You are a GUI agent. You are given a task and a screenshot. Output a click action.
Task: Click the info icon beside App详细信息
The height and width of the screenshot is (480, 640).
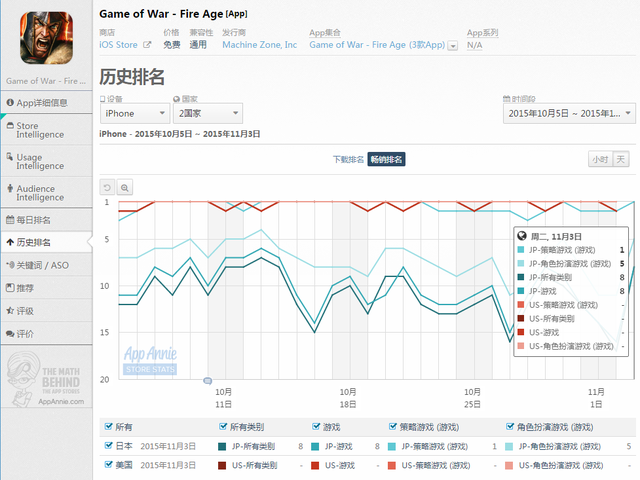(10, 102)
